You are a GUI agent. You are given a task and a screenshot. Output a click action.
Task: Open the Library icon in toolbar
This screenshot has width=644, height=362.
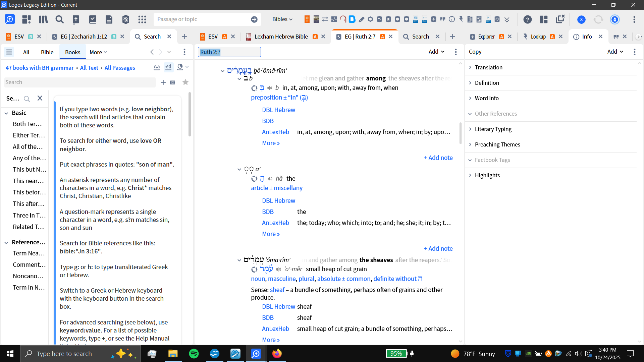(x=43, y=19)
